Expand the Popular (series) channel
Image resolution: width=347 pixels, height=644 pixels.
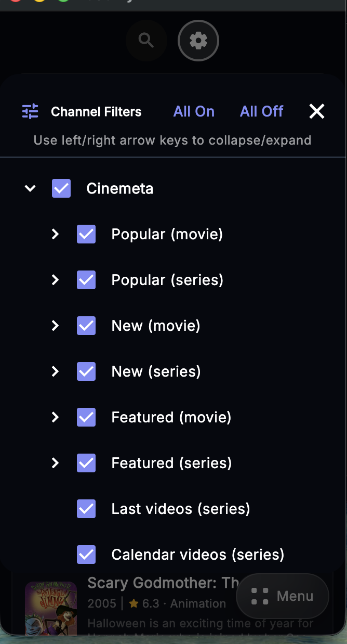click(x=55, y=280)
